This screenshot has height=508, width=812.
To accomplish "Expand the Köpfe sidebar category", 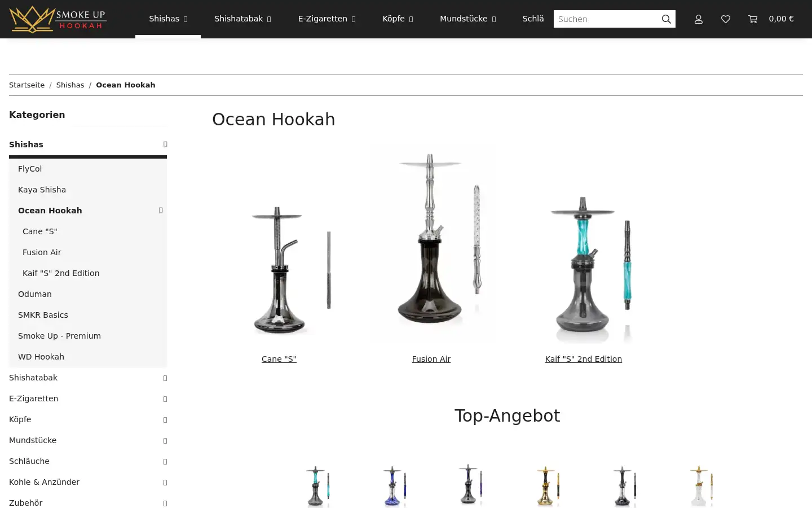I will pos(165,420).
